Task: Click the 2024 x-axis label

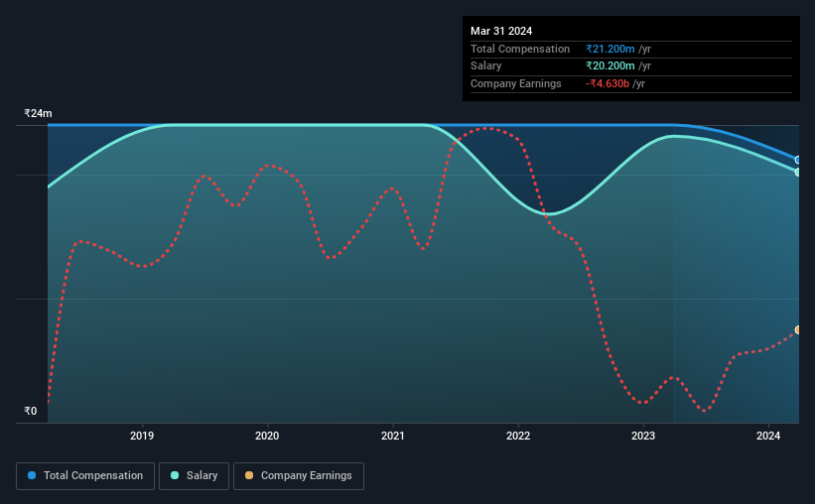Action: pos(768,436)
